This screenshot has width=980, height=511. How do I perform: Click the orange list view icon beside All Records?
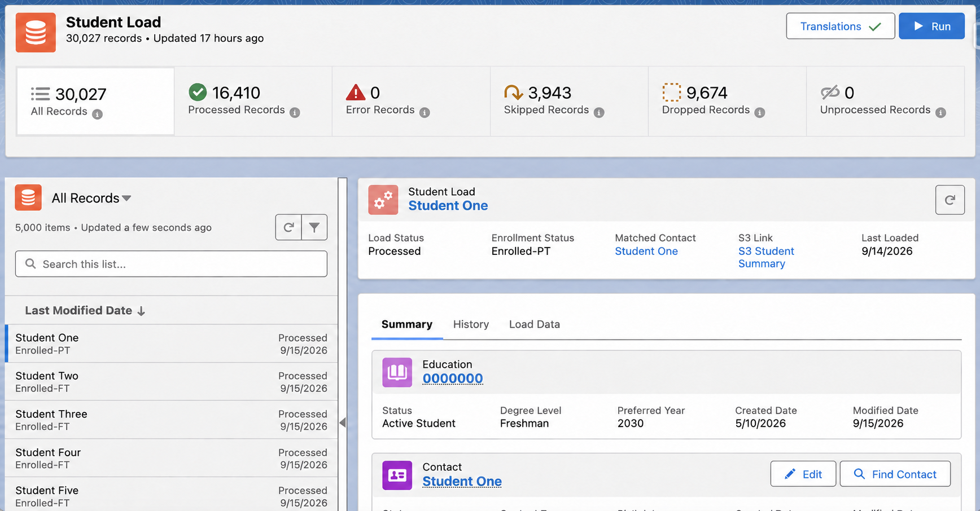(28, 198)
